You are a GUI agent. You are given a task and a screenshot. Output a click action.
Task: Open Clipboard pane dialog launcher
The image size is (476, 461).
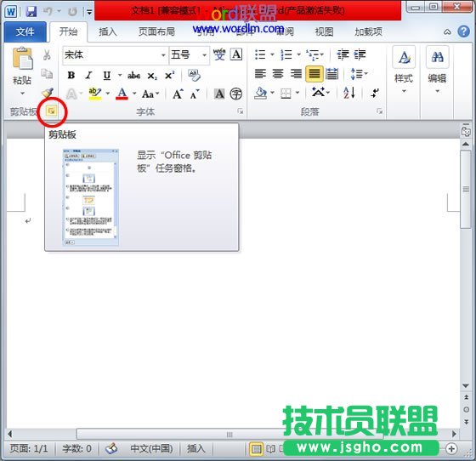[51, 111]
